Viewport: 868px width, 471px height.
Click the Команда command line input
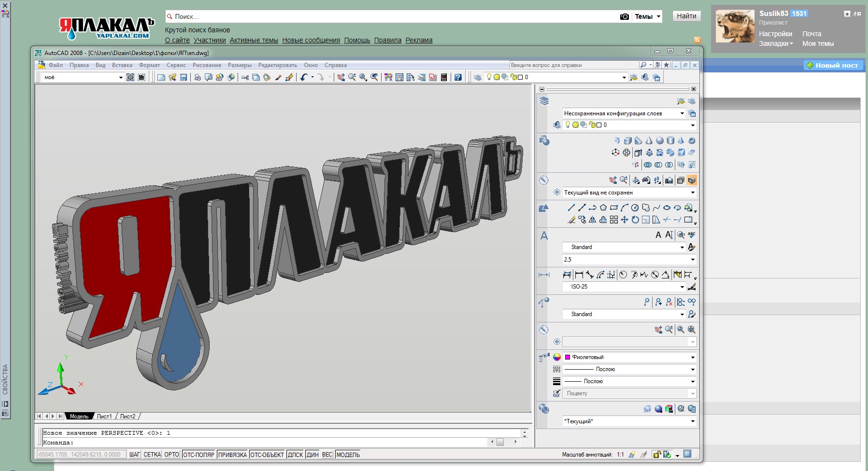[266, 442]
